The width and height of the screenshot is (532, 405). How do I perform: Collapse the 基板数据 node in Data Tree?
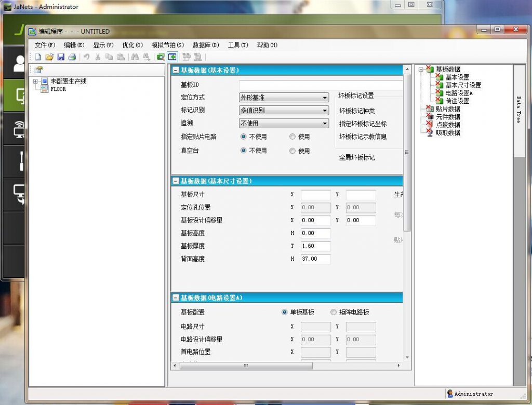tap(421, 69)
